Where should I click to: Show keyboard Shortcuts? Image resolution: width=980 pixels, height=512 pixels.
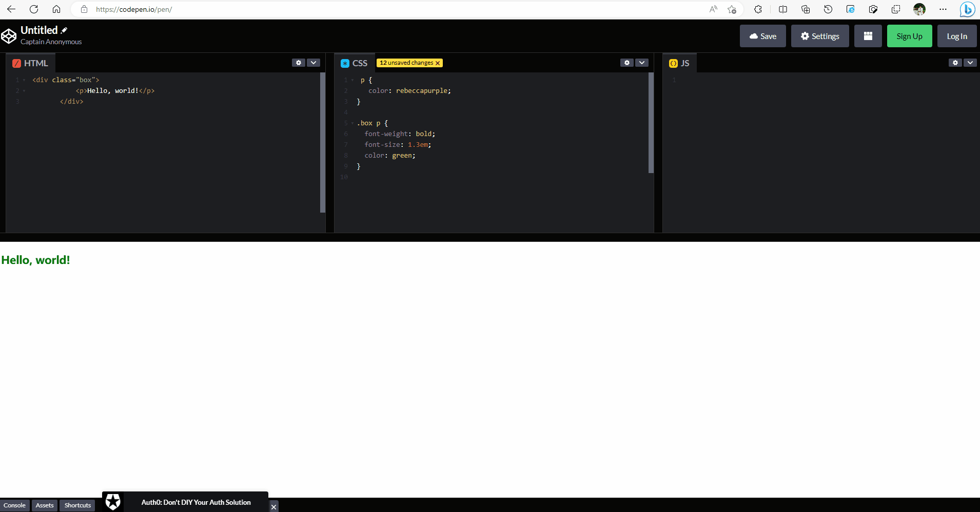[77, 505]
